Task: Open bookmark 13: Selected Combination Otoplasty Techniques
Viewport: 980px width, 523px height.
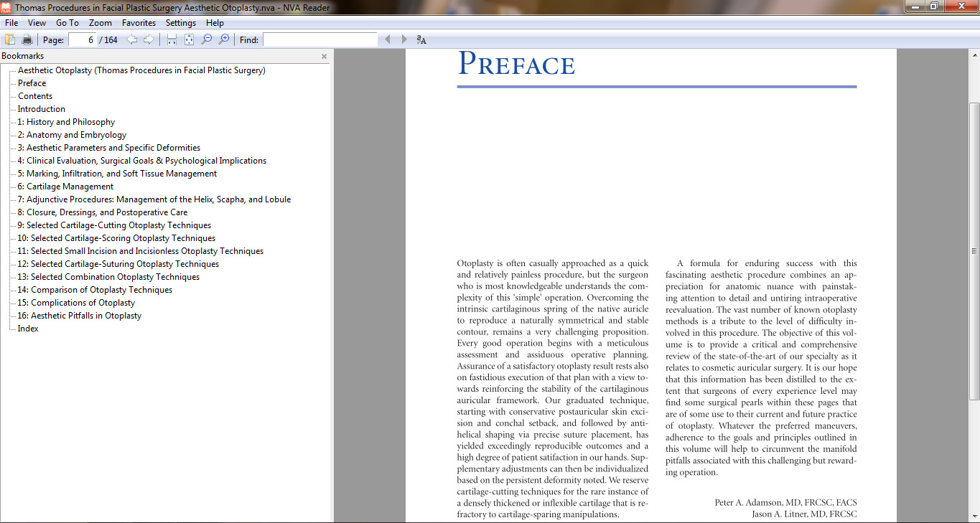Action: 108,277
